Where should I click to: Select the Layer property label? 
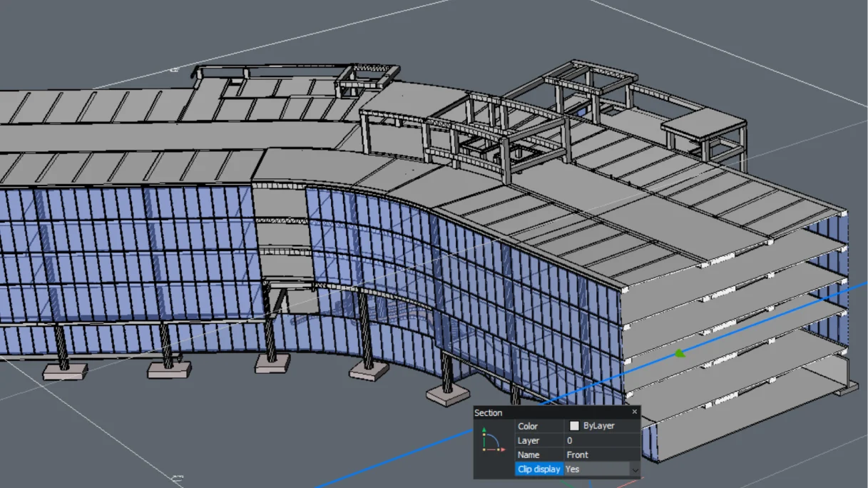point(539,441)
